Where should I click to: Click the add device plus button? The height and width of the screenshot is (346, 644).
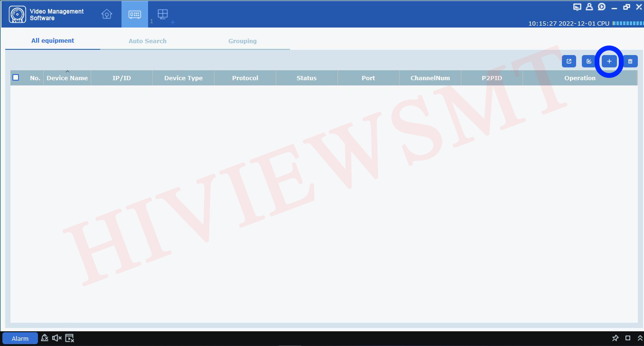(609, 61)
